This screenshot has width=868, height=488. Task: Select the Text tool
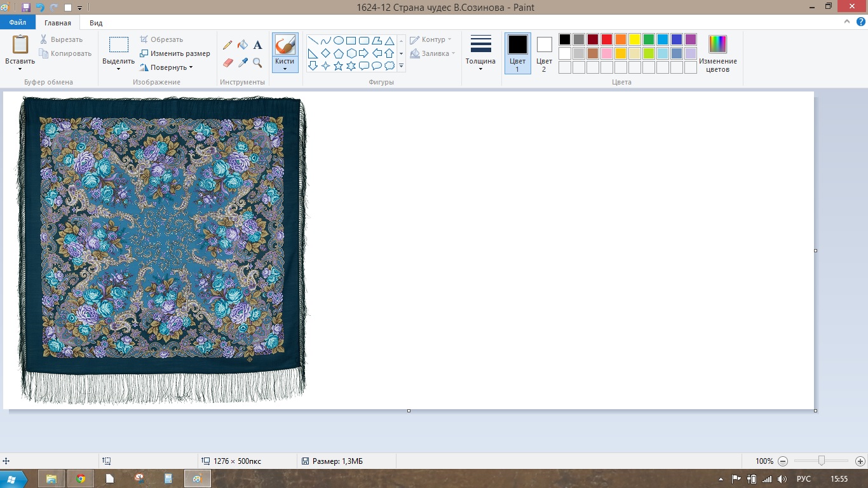[x=257, y=45]
